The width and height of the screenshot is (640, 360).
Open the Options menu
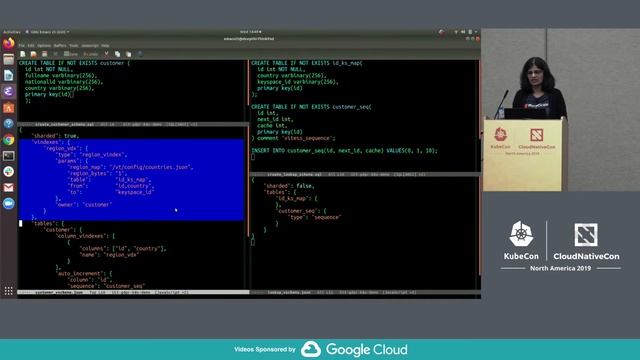point(44,46)
